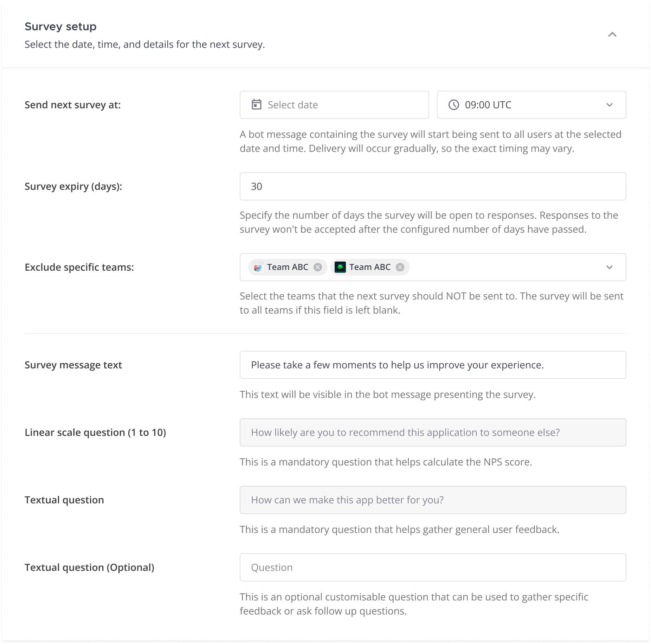Click the optional textual question input
Screen dimensions: 651x644
tap(432, 567)
